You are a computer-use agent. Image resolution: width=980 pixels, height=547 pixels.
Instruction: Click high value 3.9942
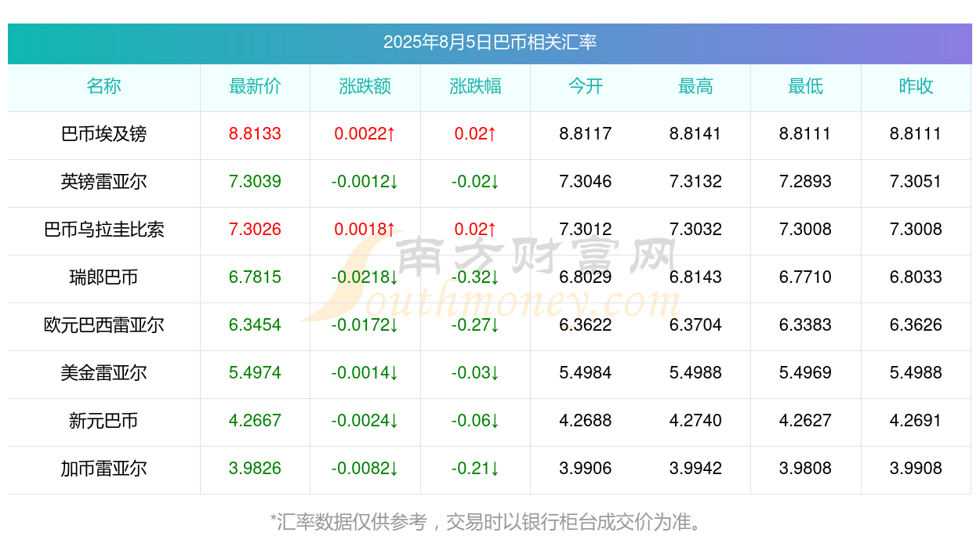point(695,469)
